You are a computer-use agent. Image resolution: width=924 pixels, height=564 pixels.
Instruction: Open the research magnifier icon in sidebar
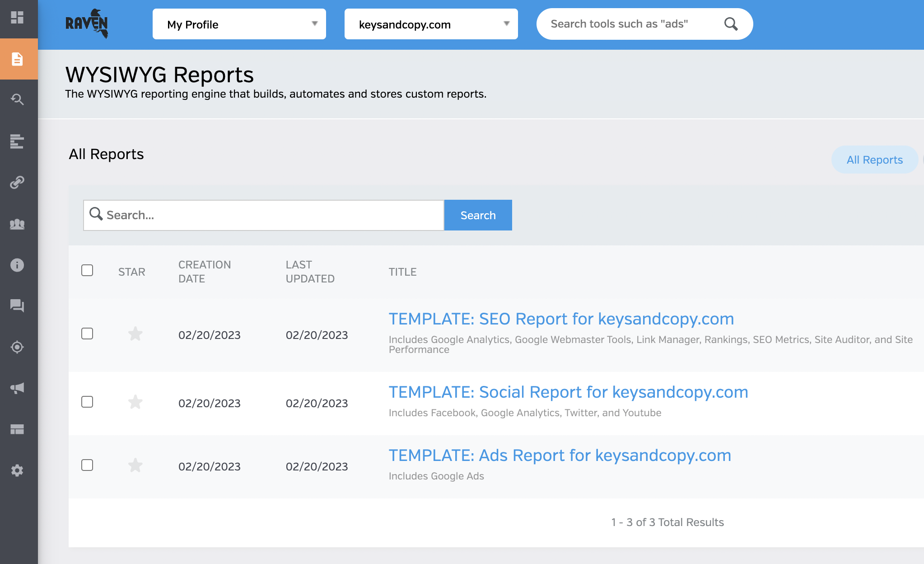(17, 99)
